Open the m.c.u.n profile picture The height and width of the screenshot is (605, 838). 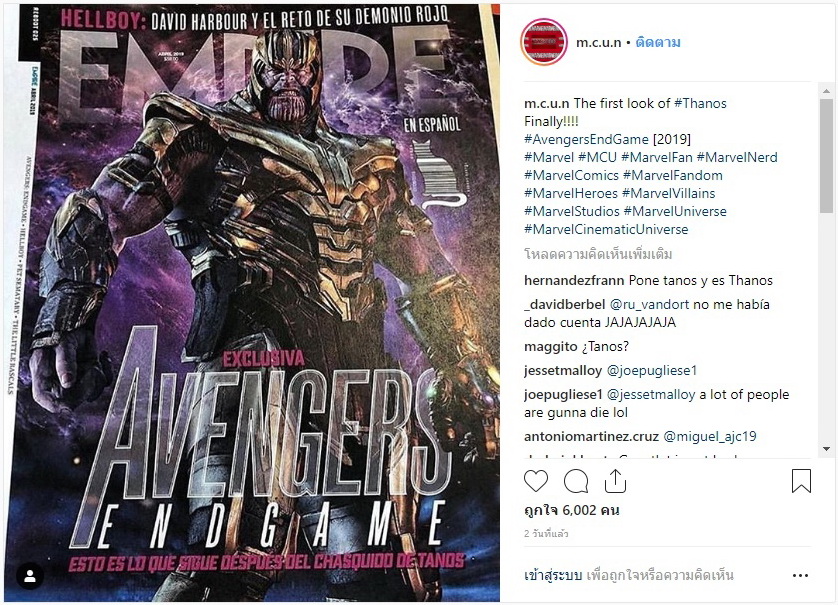click(x=544, y=42)
